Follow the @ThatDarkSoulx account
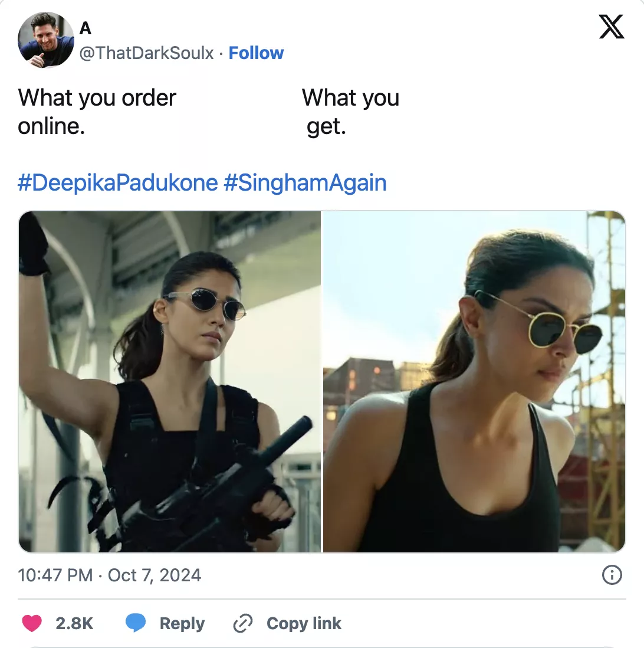The image size is (644, 648). tap(256, 53)
